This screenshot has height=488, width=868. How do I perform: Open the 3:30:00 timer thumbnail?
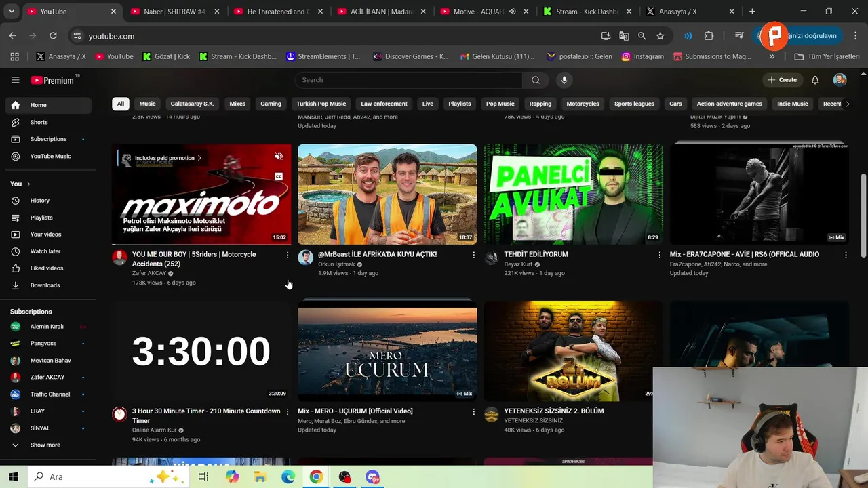pos(201,350)
